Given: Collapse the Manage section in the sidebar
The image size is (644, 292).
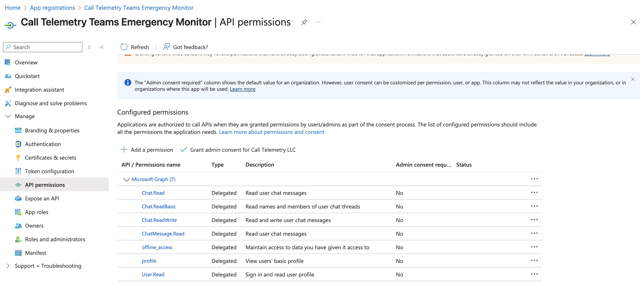Looking at the screenshot, I should 8,116.
